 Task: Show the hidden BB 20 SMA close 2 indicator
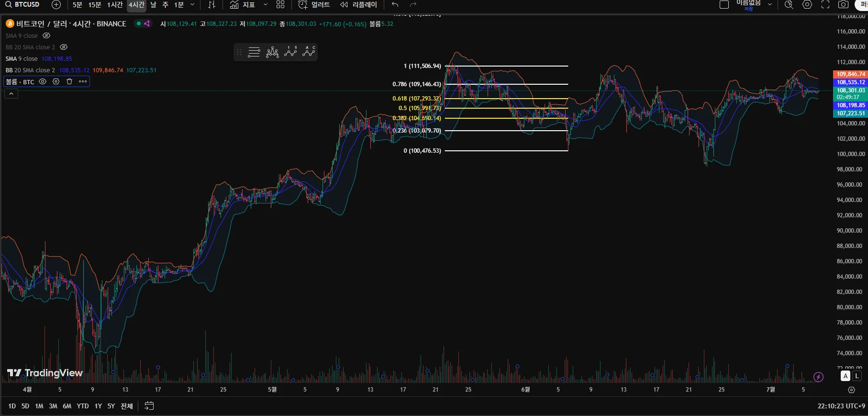click(64, 47)
